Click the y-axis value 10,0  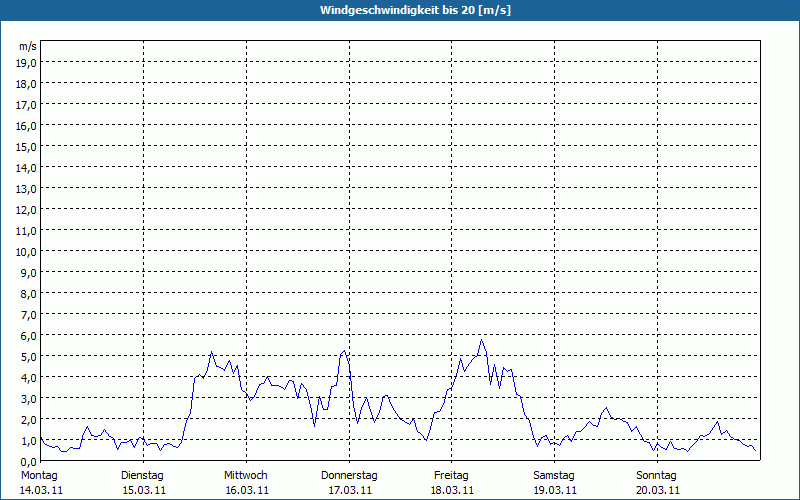pyautogui.click(x=26, y=252)
